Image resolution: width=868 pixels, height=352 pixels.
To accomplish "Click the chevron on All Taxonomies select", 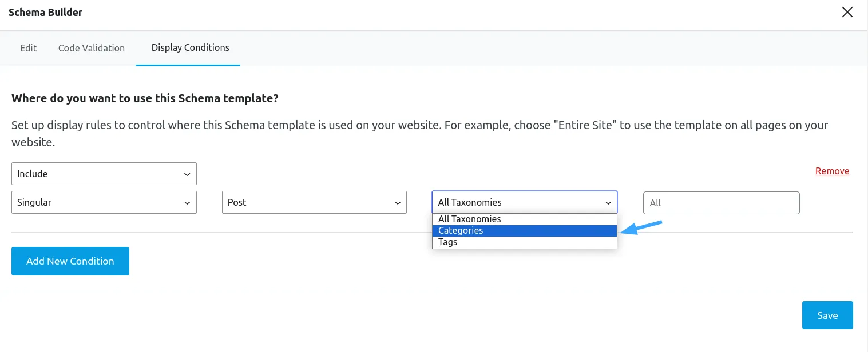I will [x=608, y=203].
